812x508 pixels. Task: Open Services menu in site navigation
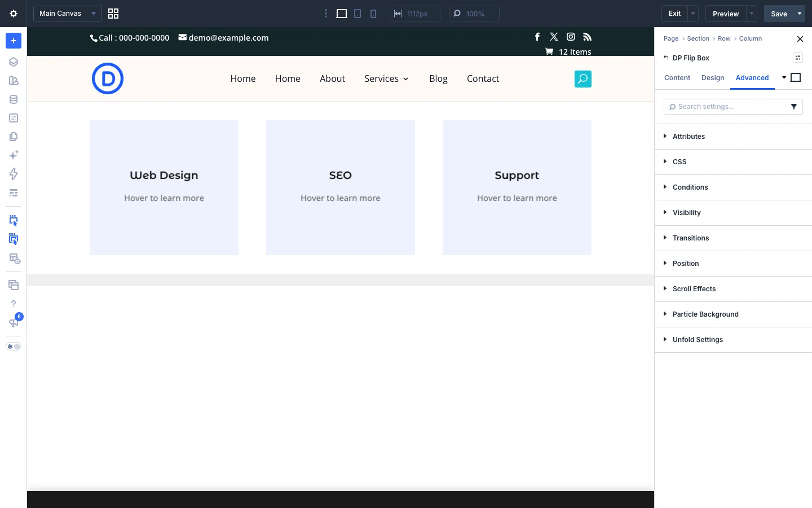pos(386,79)
